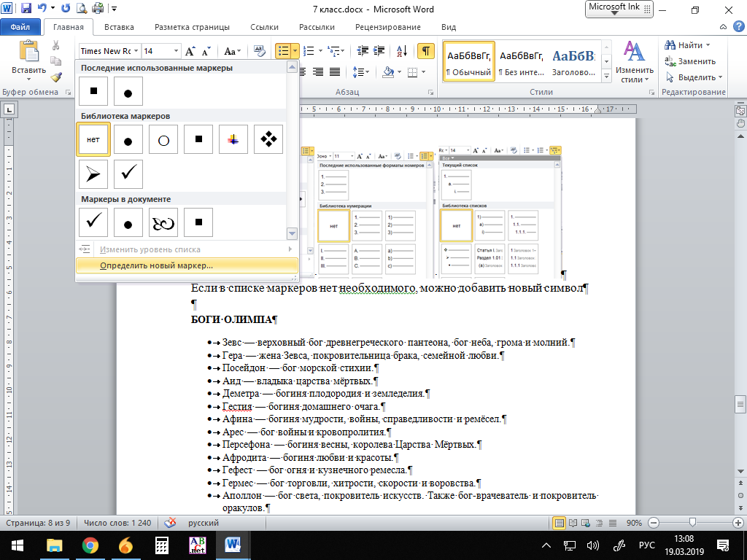Select the hollow circle bullet marker
Viewport: 747px width, 560px height.
click(x=163, y=139)
